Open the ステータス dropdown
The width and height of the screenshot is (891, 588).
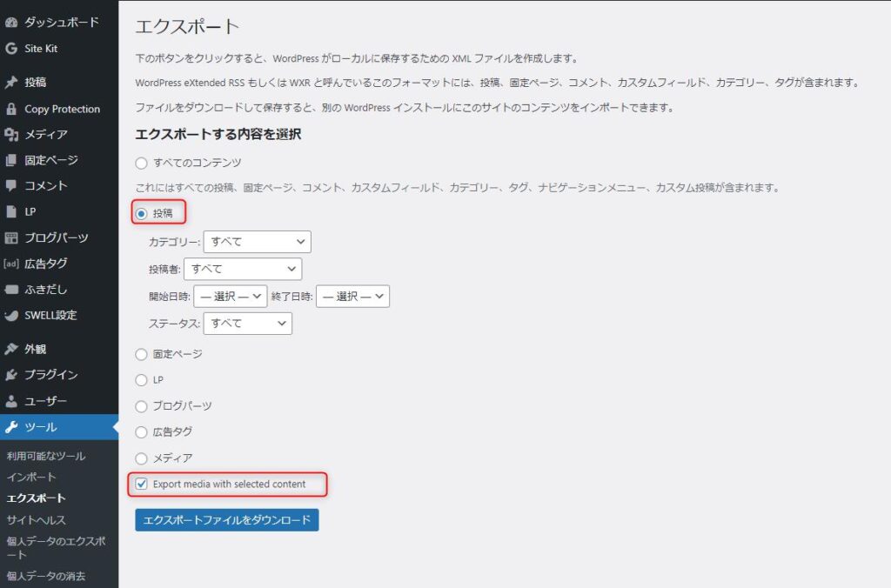coord(247,324)
